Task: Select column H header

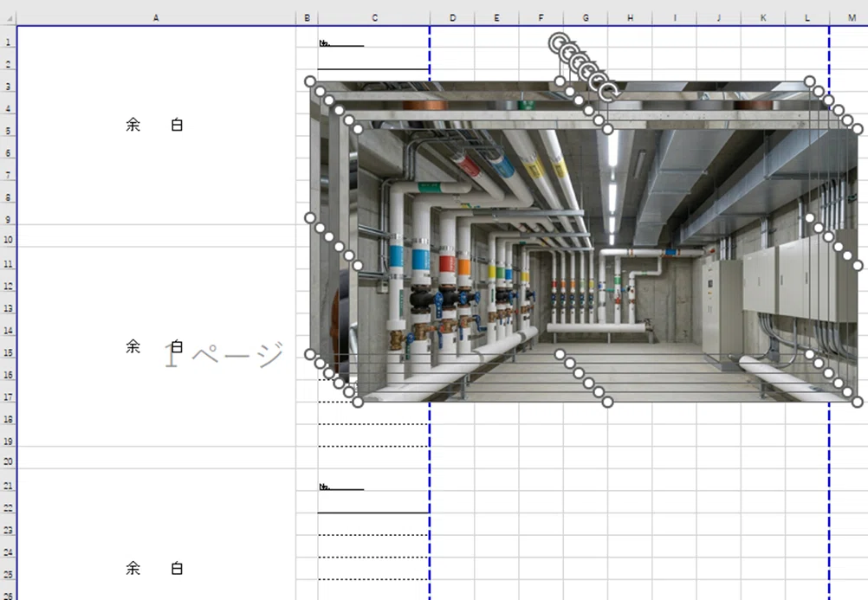Action: point(630,18)
